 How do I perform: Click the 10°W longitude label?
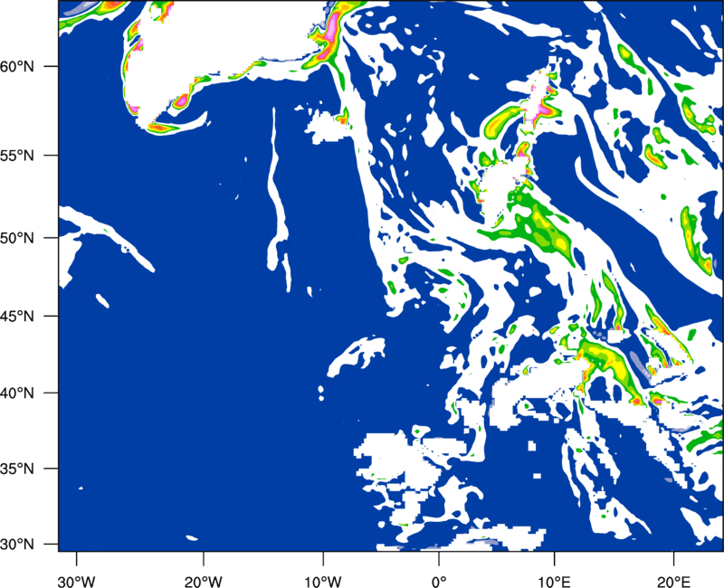pos(323,582)
